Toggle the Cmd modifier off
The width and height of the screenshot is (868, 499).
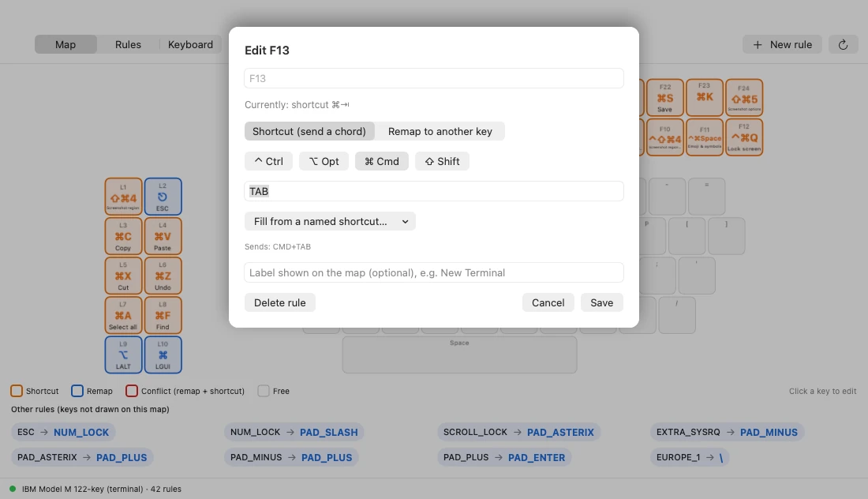point(381,161)
